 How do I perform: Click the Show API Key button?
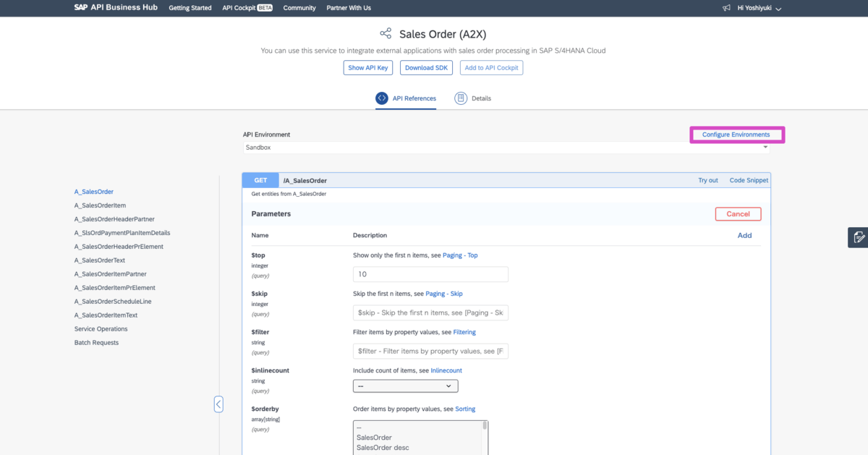(368, 67)
